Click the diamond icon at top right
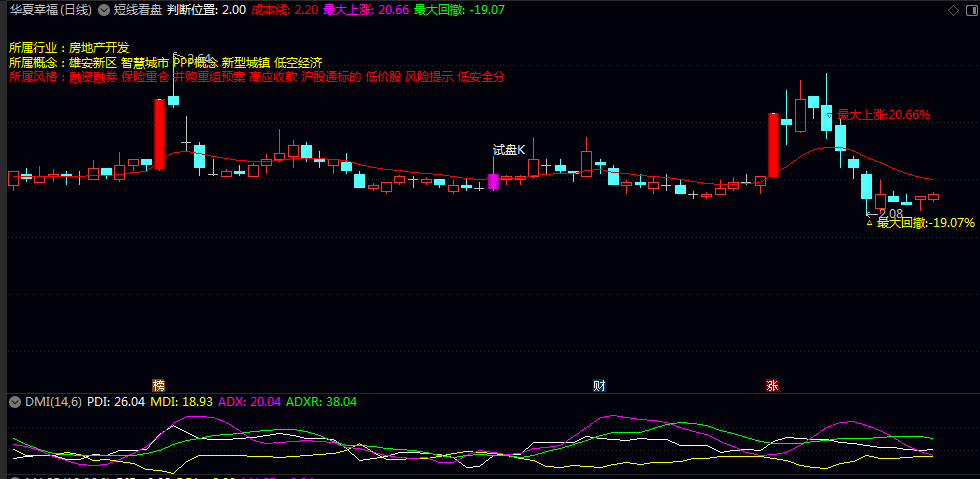Screen dimensions: 980x479 (x=954, y=10)
